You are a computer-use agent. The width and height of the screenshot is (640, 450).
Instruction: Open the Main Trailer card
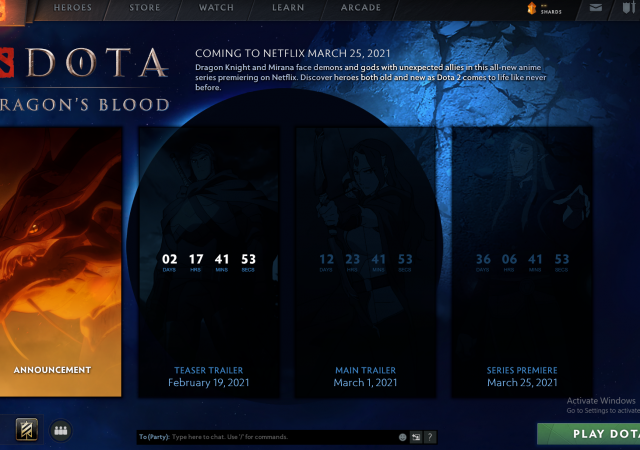366,260
